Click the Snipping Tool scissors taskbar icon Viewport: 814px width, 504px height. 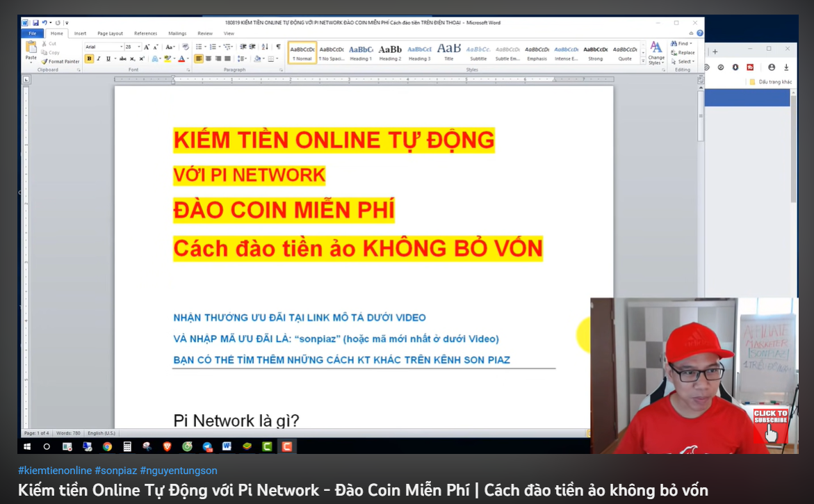pyautogui.click(x=147, y=446)
